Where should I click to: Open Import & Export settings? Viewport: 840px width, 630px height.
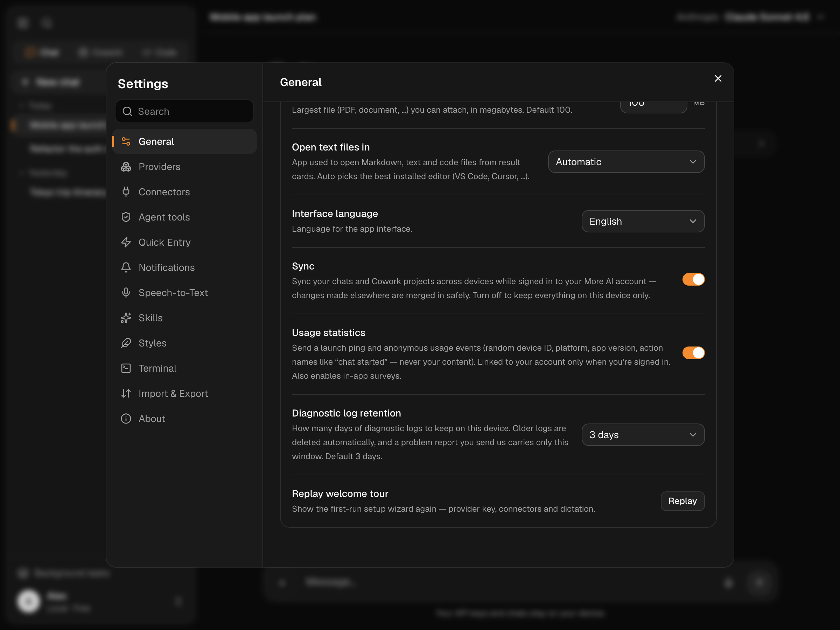pyautogui.click(x=184, y=393)
